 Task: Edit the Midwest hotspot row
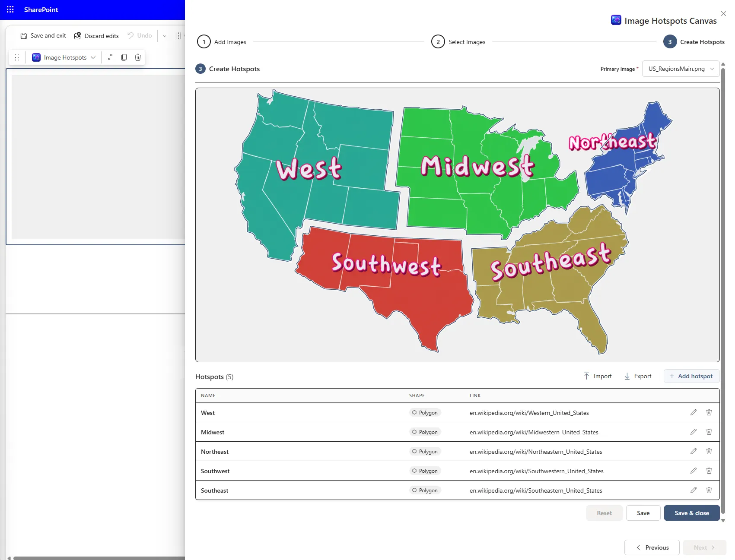tap(694, 432)
